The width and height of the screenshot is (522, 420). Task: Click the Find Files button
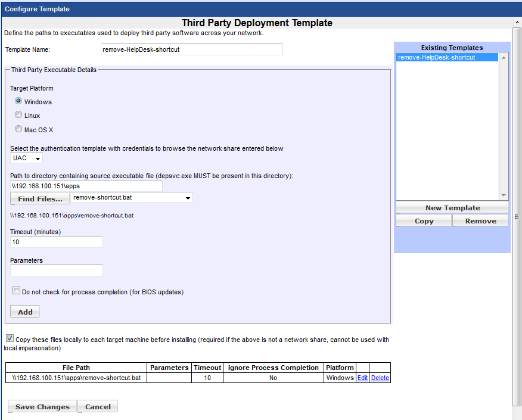click(40, 199)
